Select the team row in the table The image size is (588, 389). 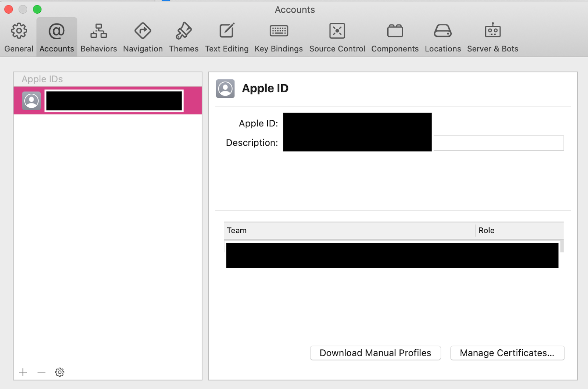(392, 255)
